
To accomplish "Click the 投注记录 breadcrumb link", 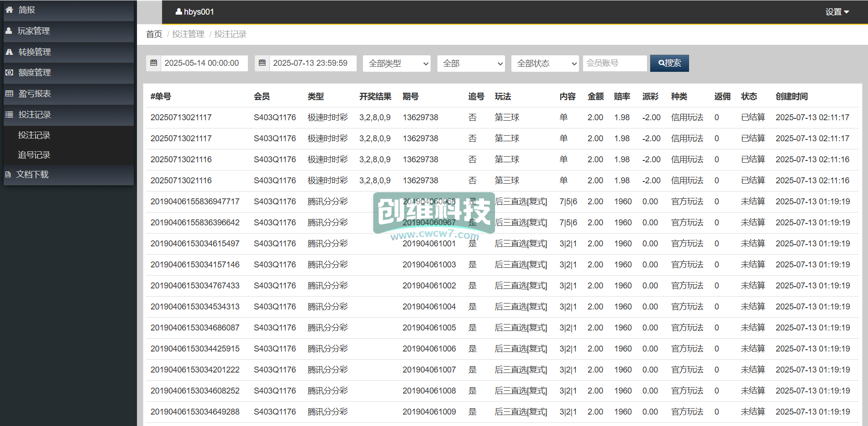I will (230, 34).
